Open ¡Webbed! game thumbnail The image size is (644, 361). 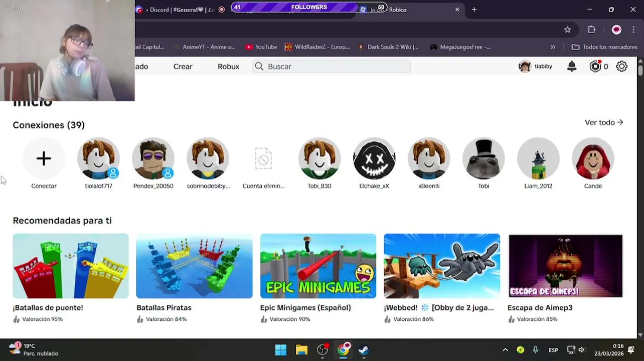(442, 266)
